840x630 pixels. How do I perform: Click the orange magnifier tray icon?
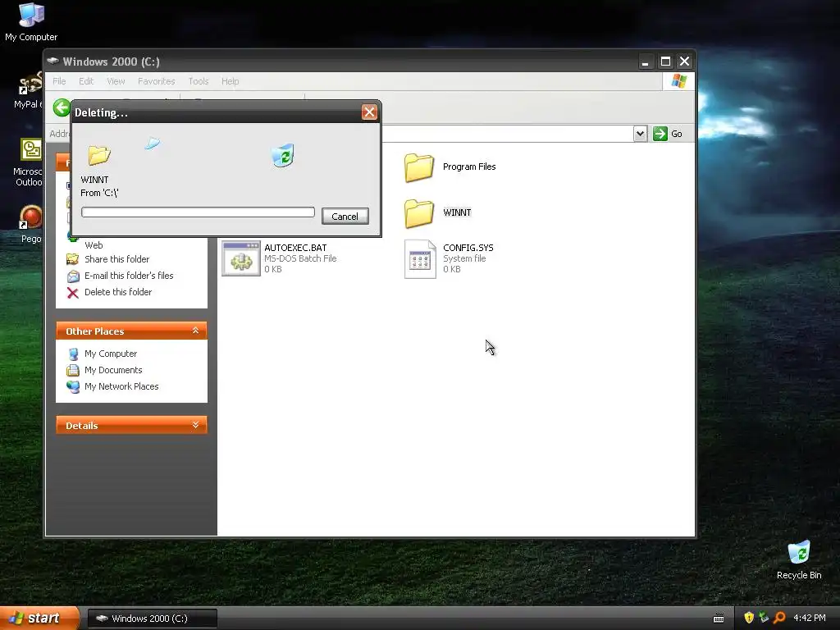[779, 618]
